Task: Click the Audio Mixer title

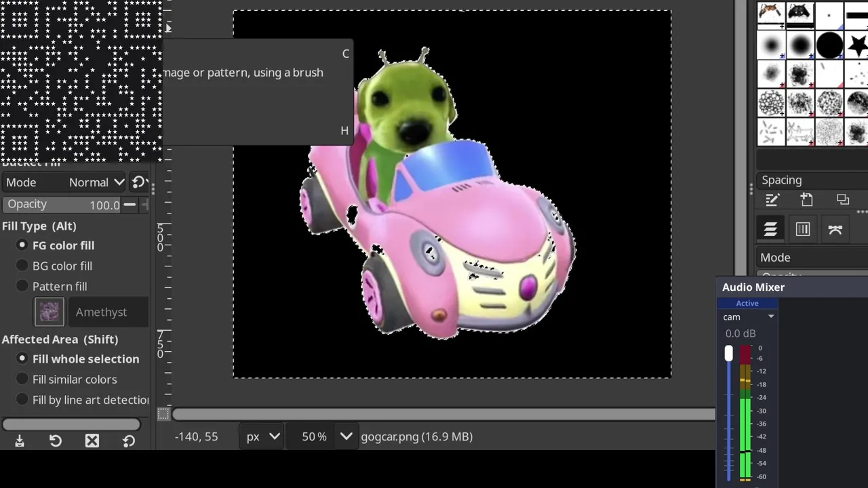Action: 753,287
